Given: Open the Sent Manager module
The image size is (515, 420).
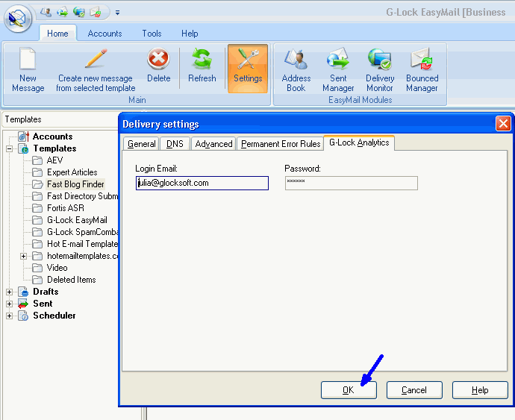Looking at the screenshot, I should pyautogui.click(x=338, y=69).
